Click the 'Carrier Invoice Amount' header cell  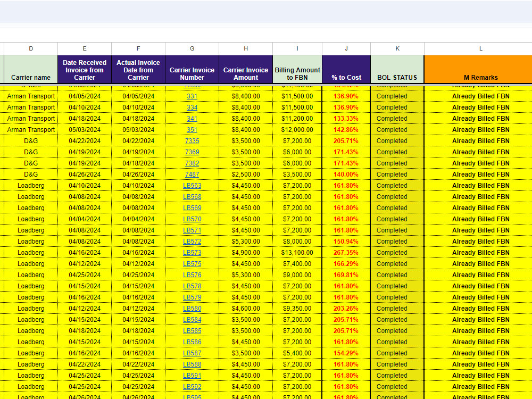[246, 69]
